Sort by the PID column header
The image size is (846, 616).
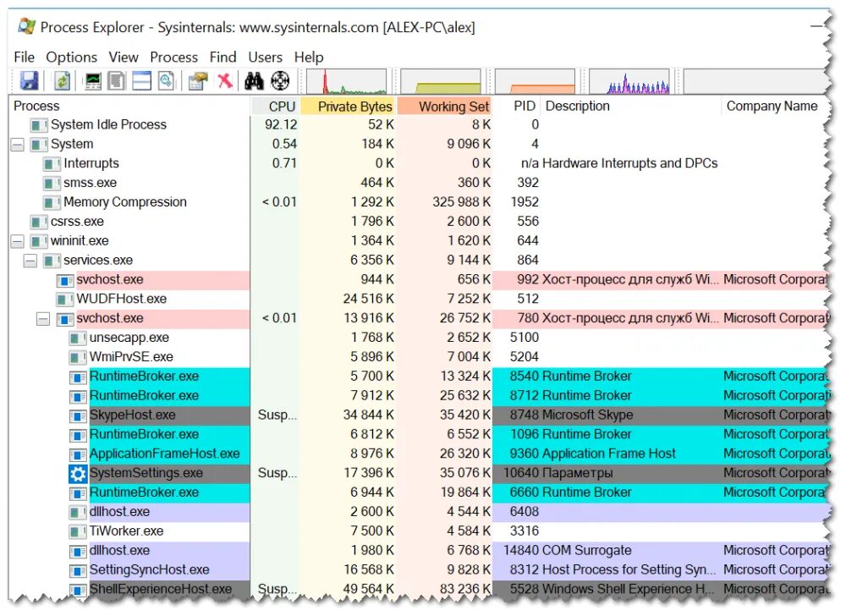pyautogui.click(x=517, y=107)
